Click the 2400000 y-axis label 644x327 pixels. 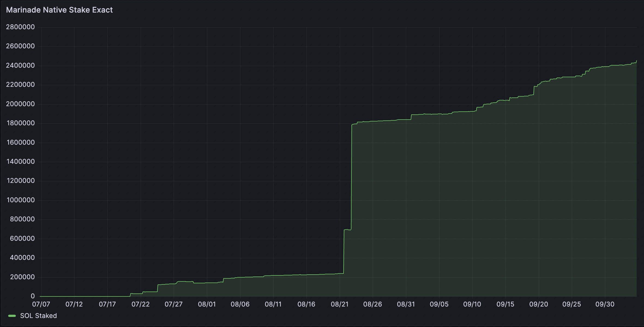[x=20, y=66]
